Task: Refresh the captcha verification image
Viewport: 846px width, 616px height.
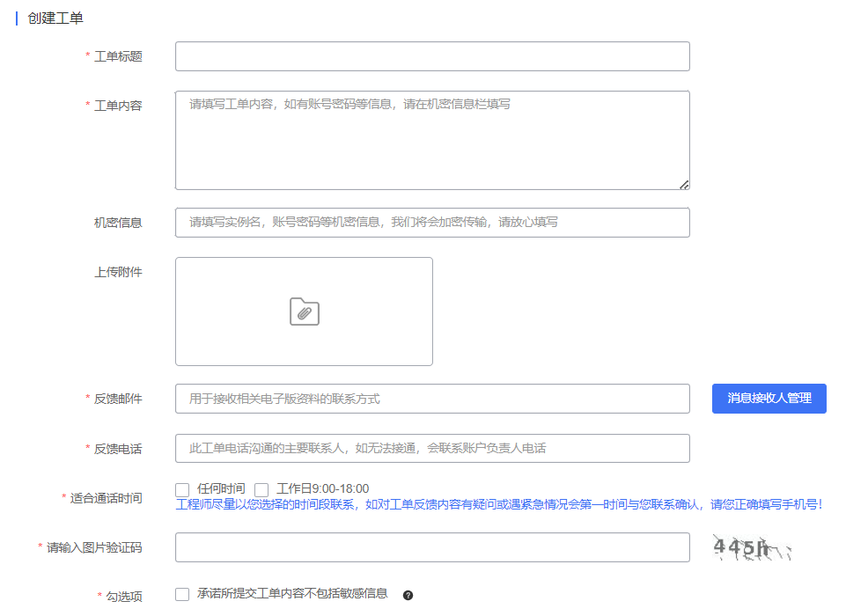Action: coord(752,547)
